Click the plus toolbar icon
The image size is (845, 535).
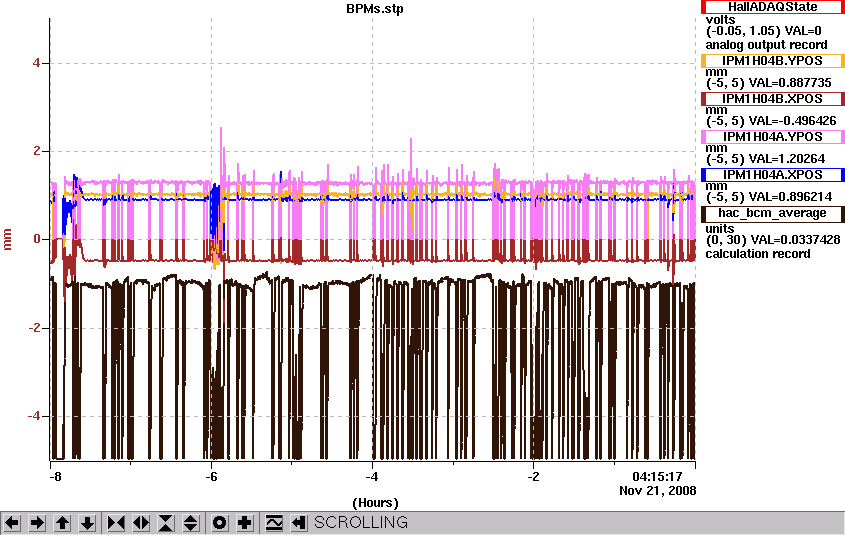tap(245, 523)
